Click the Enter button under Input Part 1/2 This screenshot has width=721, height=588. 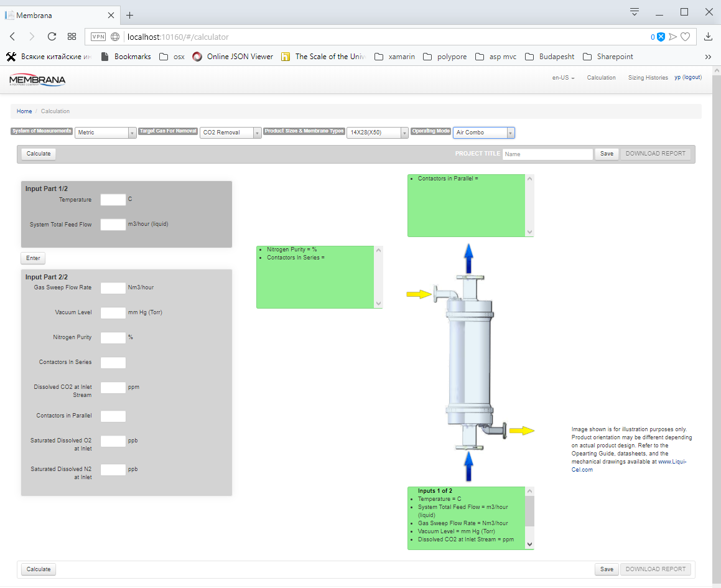[33, 258]
